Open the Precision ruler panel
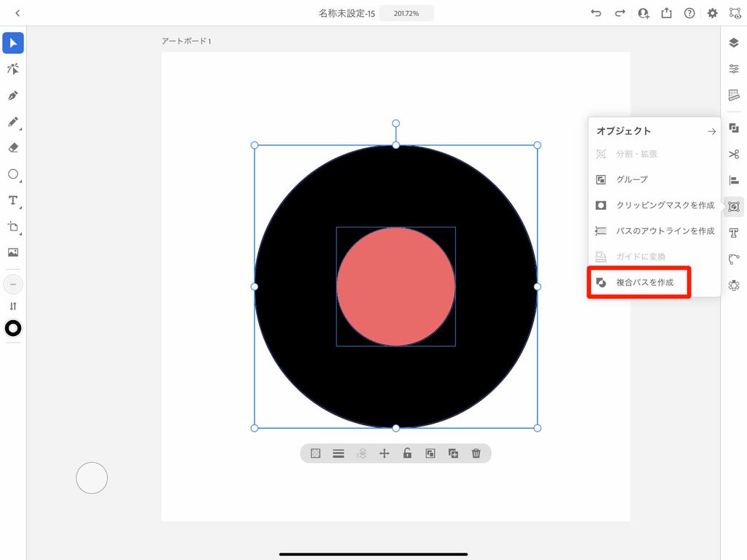This screenshot has height=560, width=747. coord(734,95)
